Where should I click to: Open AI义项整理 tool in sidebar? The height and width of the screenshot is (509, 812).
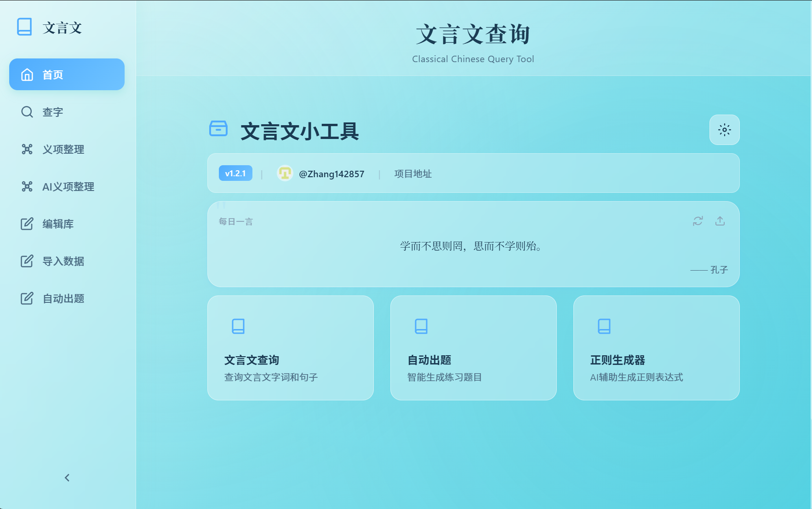coord(68,187)
